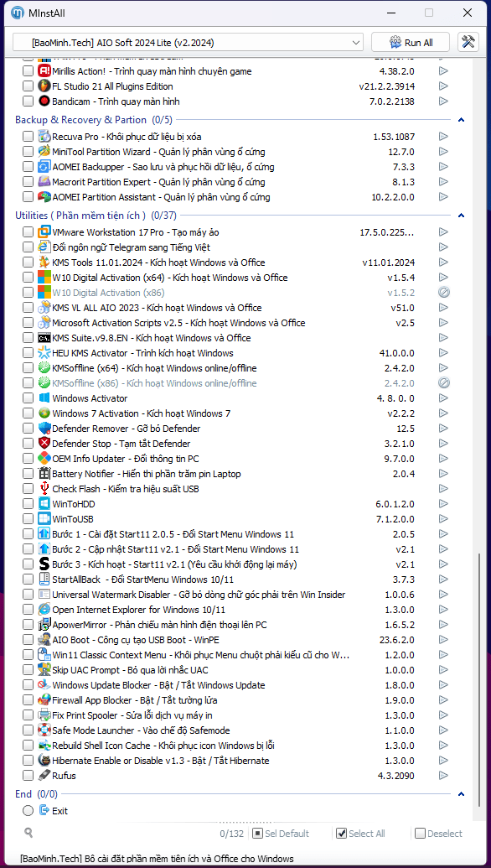This screenshot has width=491, height=868.
Task: Check the Recuva Pro checkbox
Action: (x=28, y=136)
